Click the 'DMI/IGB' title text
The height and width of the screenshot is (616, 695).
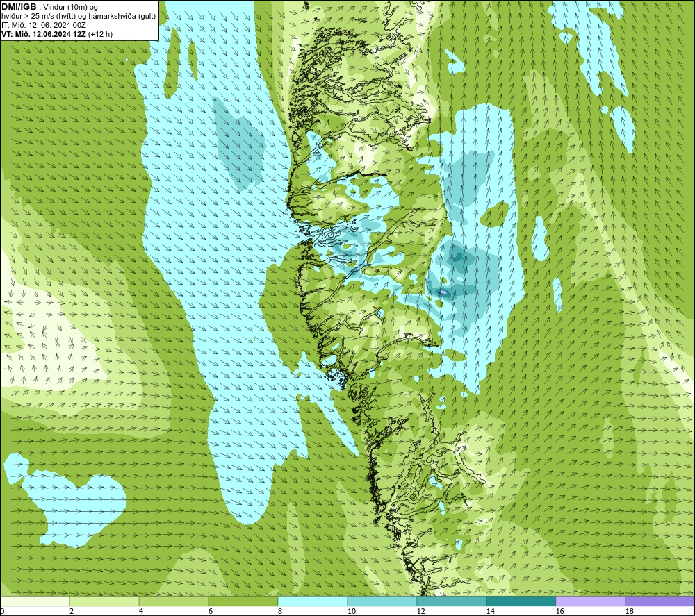[x=19, y=7]
